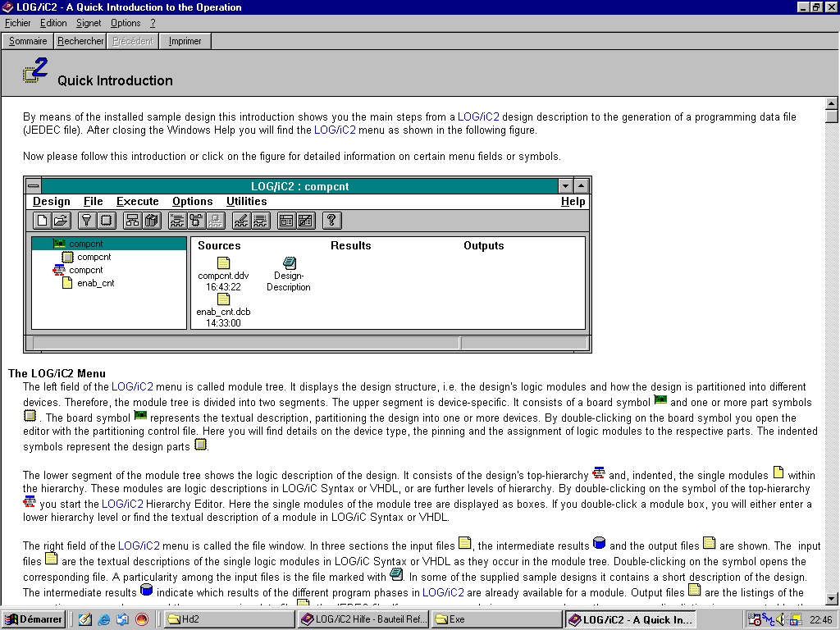Image resolution: width=840 pixels, height=630 pixels.
Task: Click the enab_cnt.dcb source file icon
Action: 223,299
